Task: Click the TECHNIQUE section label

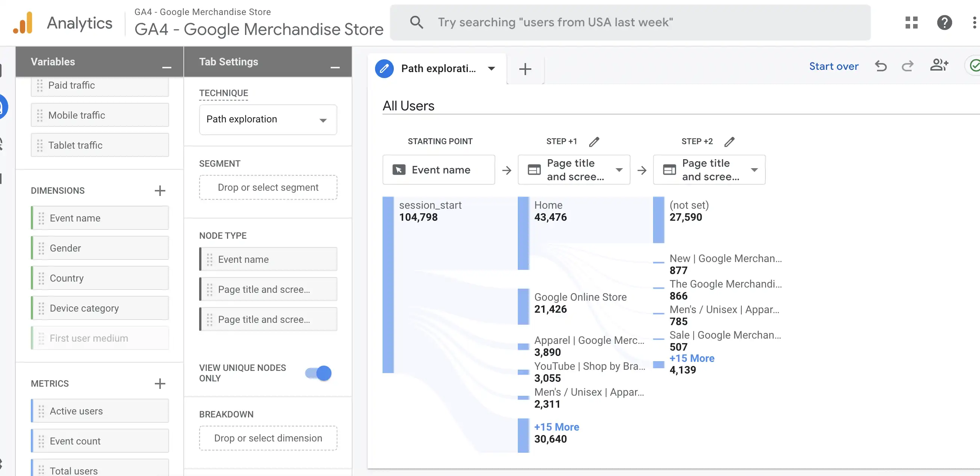Action: 223,93
